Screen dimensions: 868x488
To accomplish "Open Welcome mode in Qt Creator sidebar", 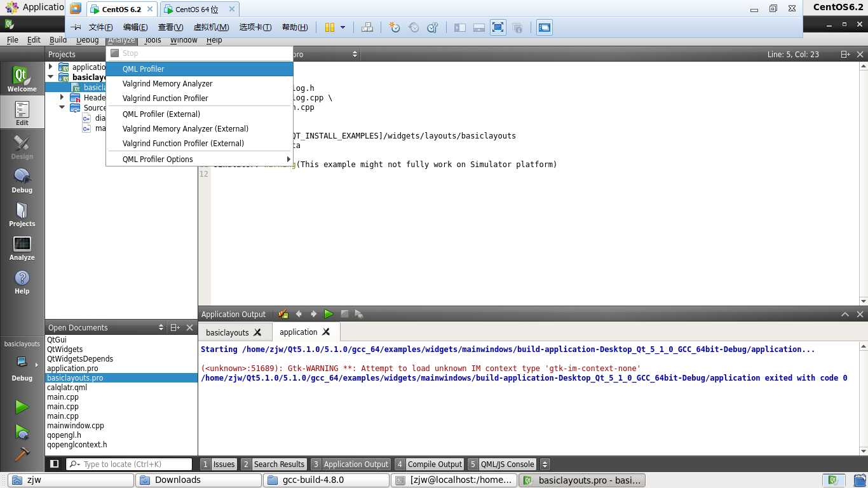I will [x=22, y=78].
